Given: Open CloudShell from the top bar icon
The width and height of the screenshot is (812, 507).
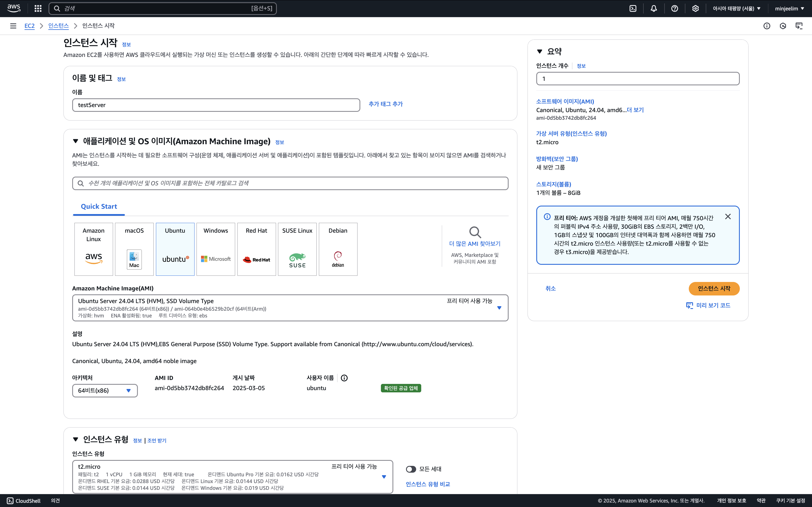Looking at the screenshot, I should pyautogui.click(x=633, y=8).
